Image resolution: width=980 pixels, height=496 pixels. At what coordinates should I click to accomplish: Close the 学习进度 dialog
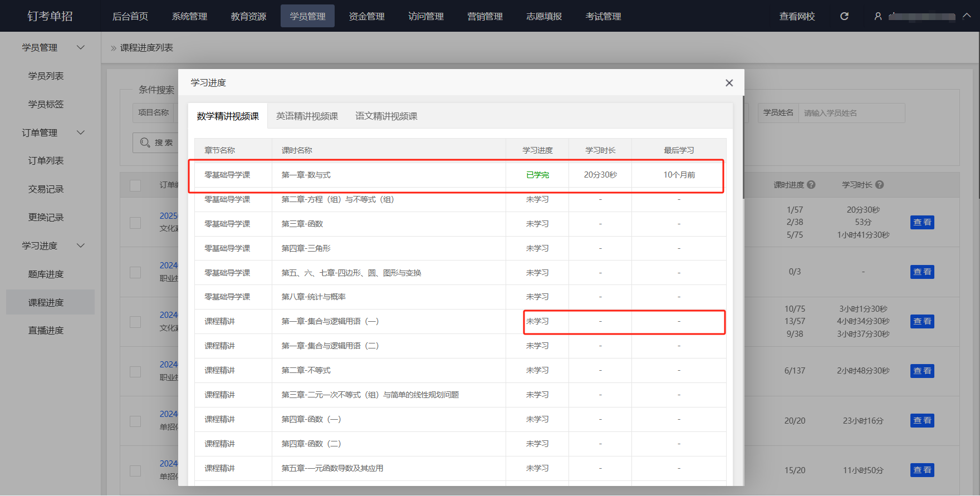click(x=729, y=83)
